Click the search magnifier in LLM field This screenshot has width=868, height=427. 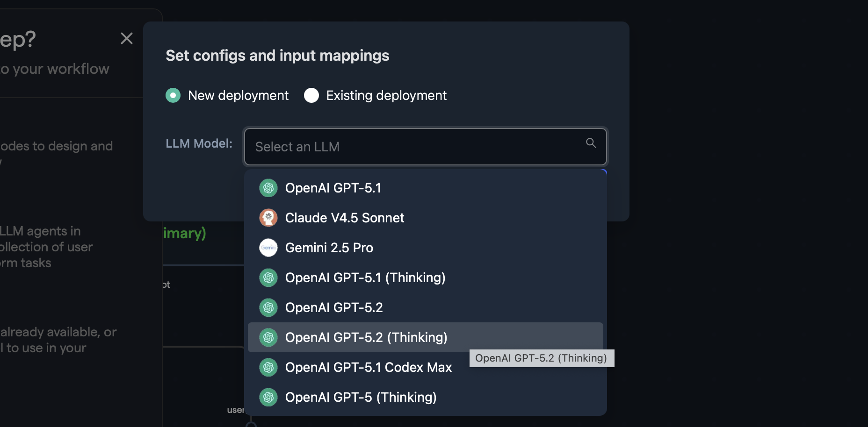(x=591, y=143)
